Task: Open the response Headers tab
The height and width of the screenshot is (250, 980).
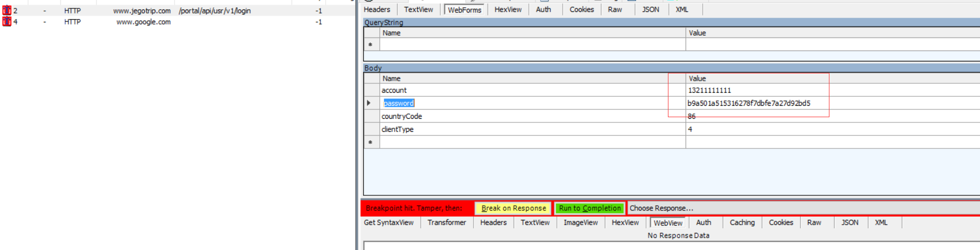Action: tap(493, 222)
